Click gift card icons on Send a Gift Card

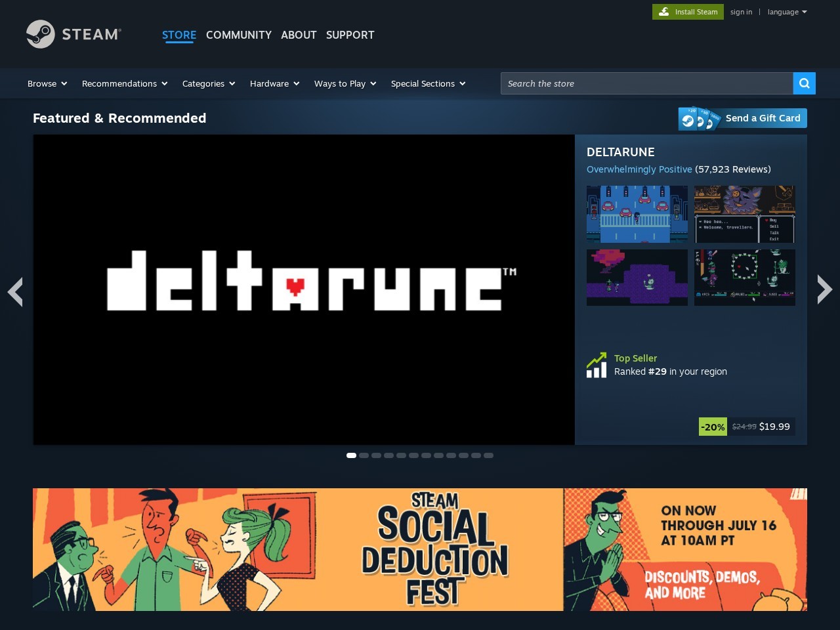[700, 119]
